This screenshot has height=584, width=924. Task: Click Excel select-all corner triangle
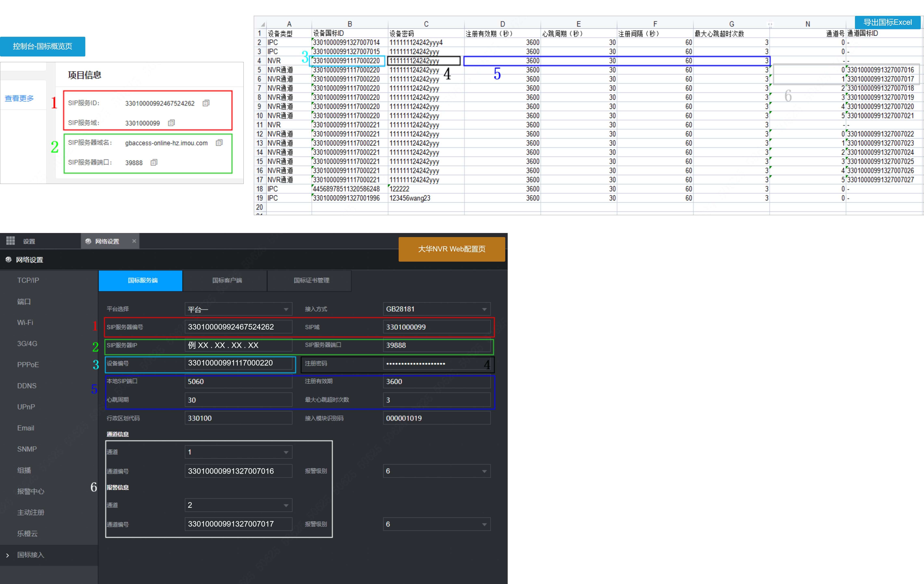tap(263, 24)
